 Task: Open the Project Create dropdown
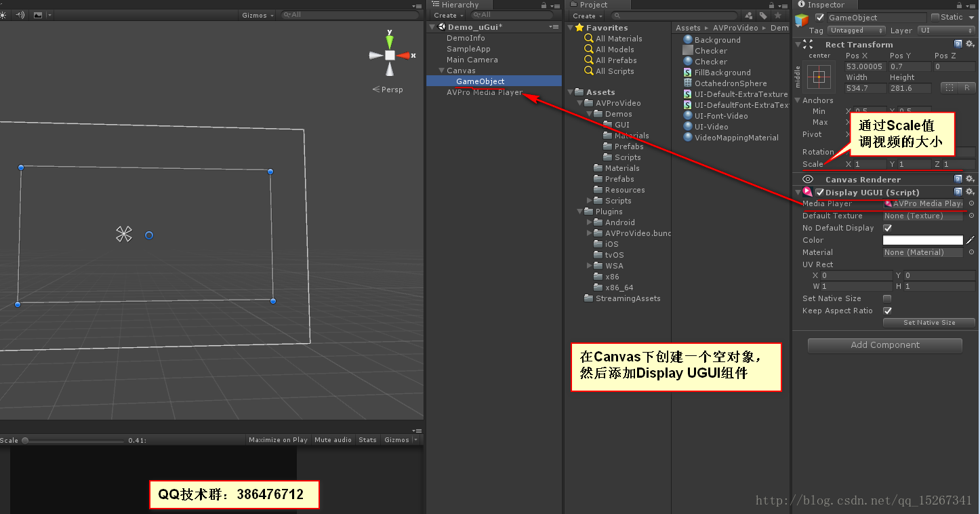coord(587,16)
